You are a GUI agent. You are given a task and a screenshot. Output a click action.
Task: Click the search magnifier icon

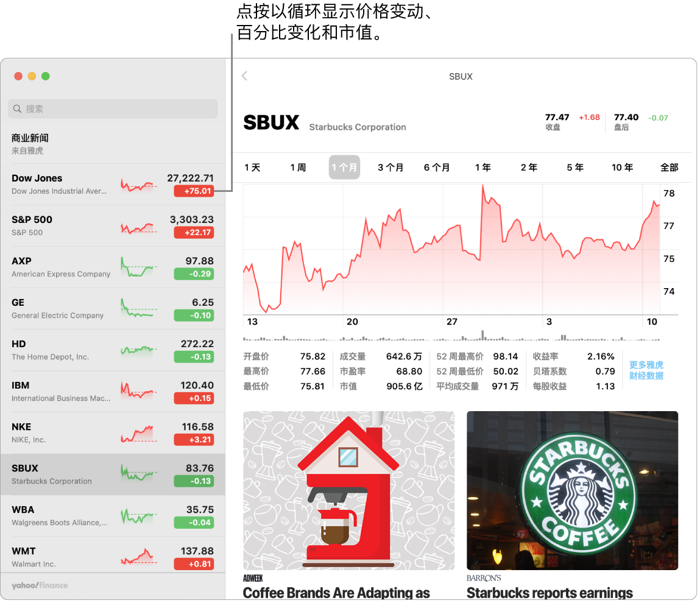(x=18, y=109)
